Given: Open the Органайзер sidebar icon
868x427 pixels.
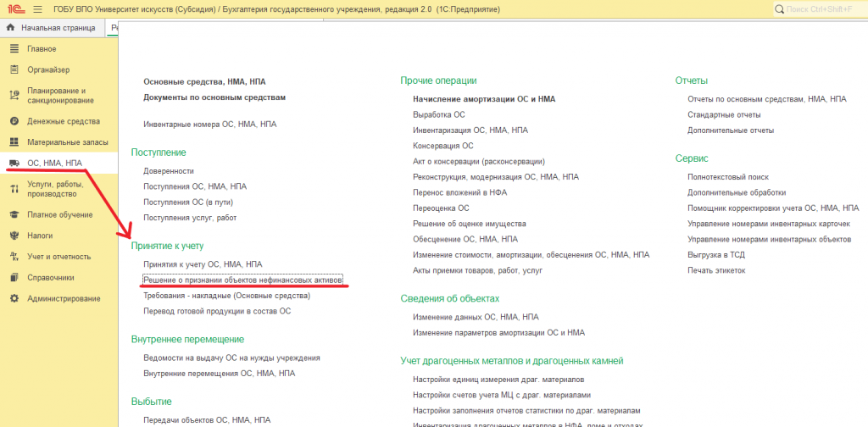Looking at the screenshot, I should pos(15,69).
